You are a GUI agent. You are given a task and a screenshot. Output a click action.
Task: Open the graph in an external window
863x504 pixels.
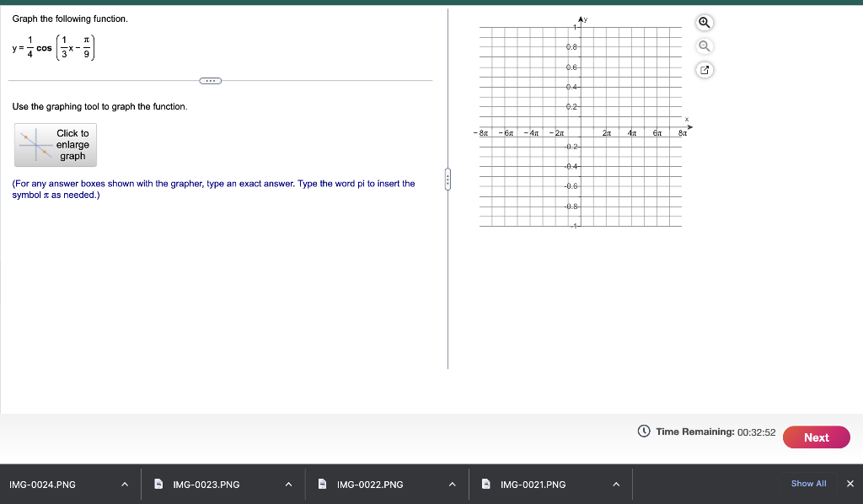(x=705, y=69)
